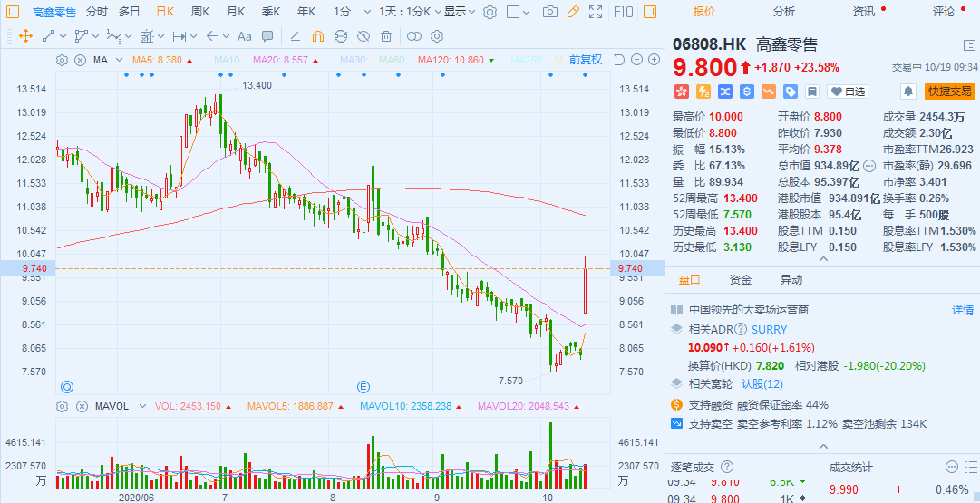Select the move crosshair drawing tool
This screenshot has height=503, width=980.
point(25,36)
